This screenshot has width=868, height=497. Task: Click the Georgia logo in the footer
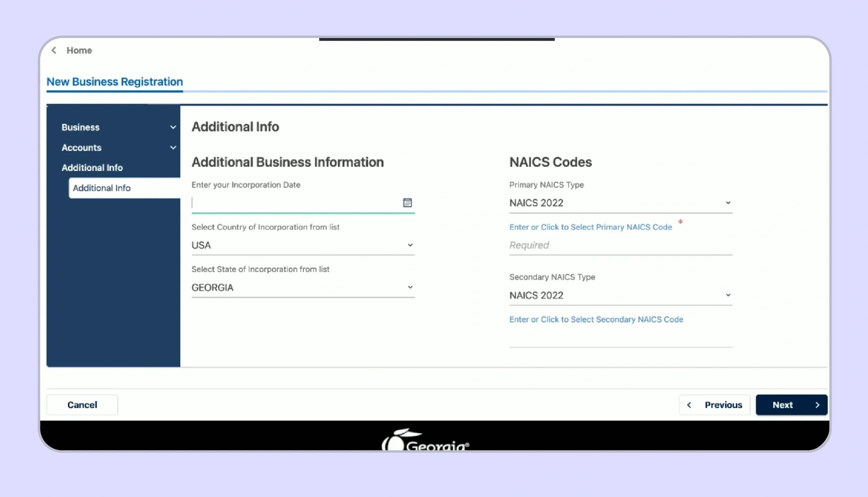pos(425,440)
